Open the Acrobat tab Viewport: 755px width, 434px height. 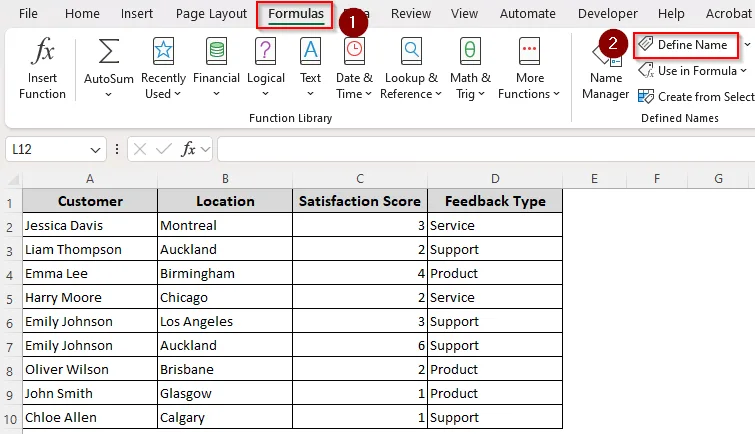[x=728, y=13]
